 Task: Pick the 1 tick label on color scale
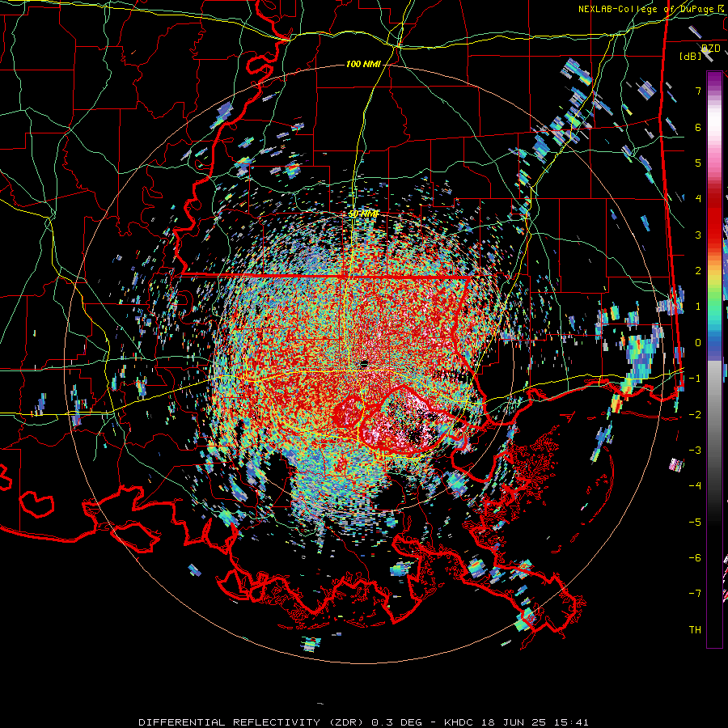(x=698, y=307)
